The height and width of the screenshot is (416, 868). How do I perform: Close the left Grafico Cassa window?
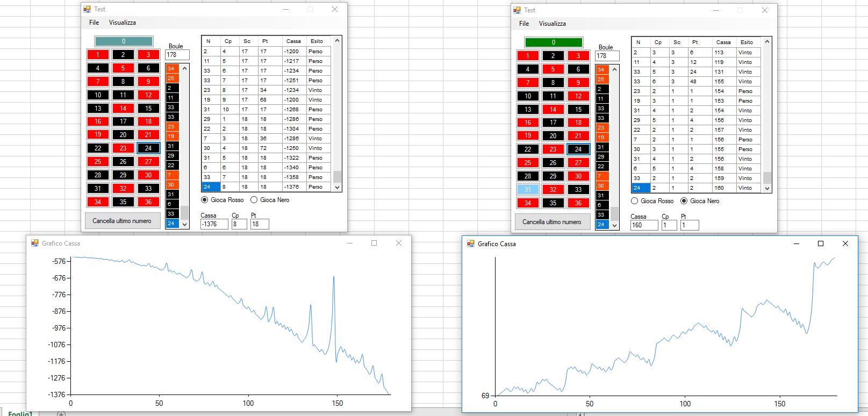(x=398, y=243)
